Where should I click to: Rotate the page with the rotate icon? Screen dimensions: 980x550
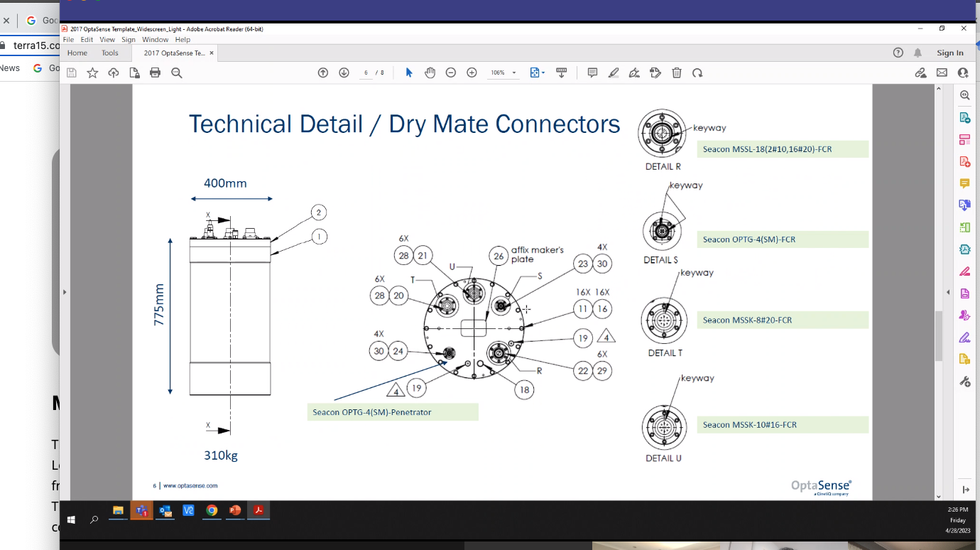(698, 72)
